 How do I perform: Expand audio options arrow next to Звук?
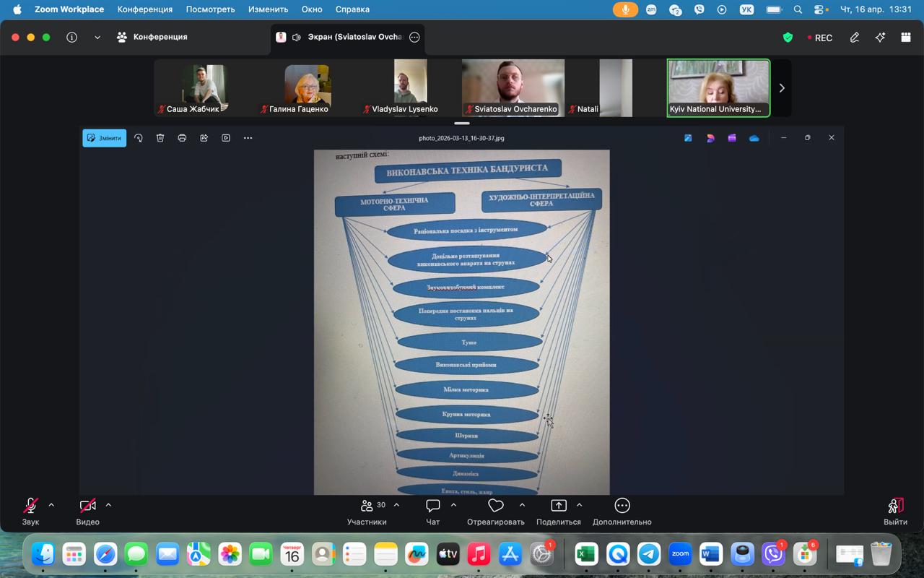(x=51, y=505)
